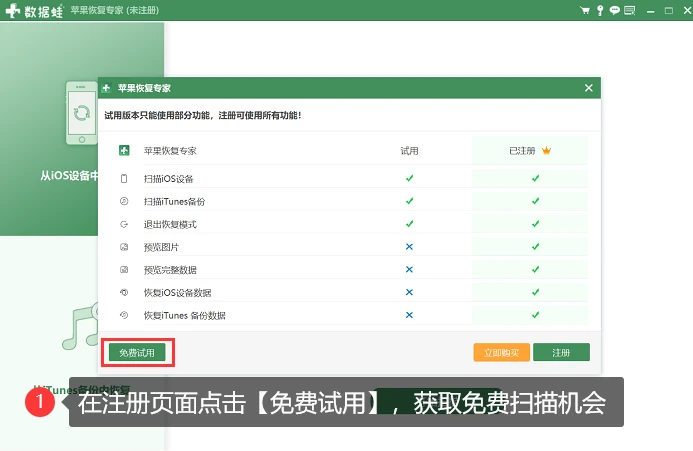Click the 数据蛙 logo in title bar

click(34, 11)
